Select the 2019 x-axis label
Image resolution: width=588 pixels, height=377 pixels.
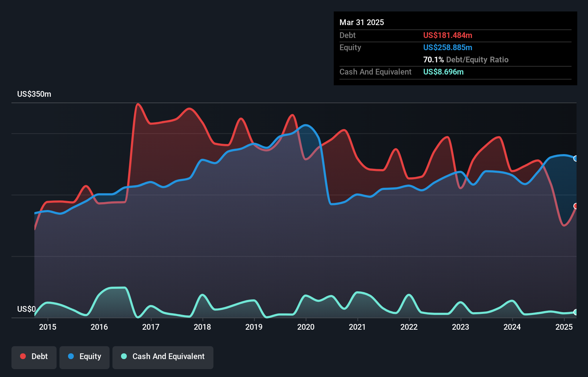(x=254, y=327)
